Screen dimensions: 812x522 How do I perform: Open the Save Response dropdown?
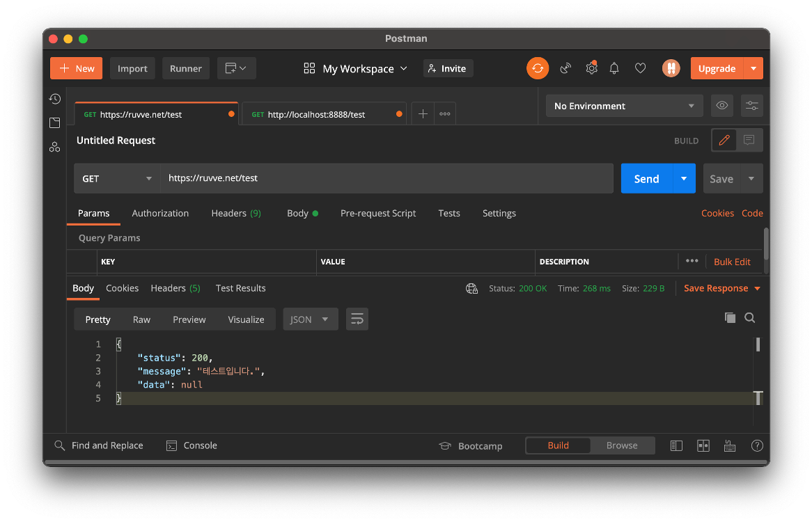722,288
